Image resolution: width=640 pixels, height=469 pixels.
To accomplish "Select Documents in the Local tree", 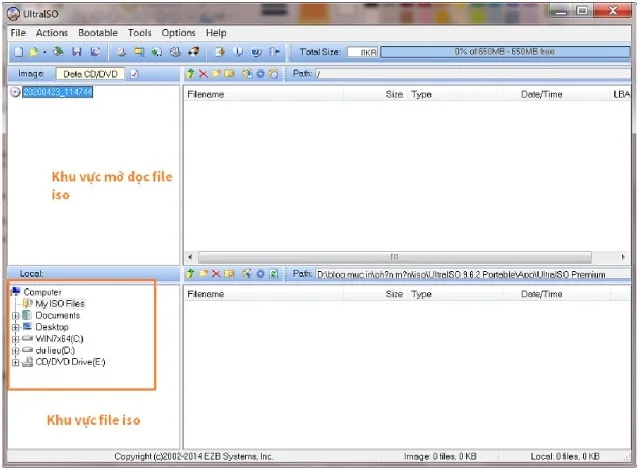I will (x=58, y=316).
